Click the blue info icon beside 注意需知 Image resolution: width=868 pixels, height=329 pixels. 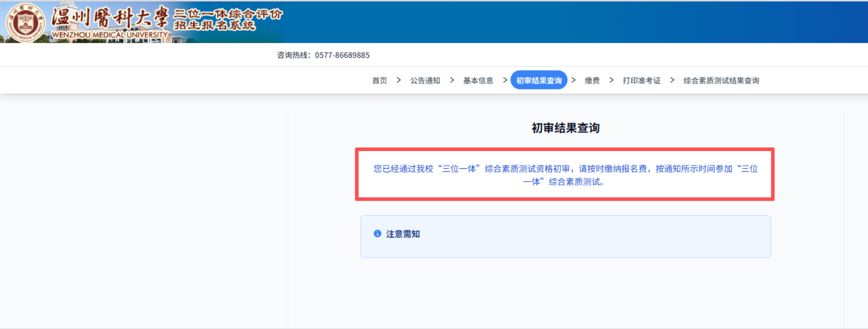[377, 234]
